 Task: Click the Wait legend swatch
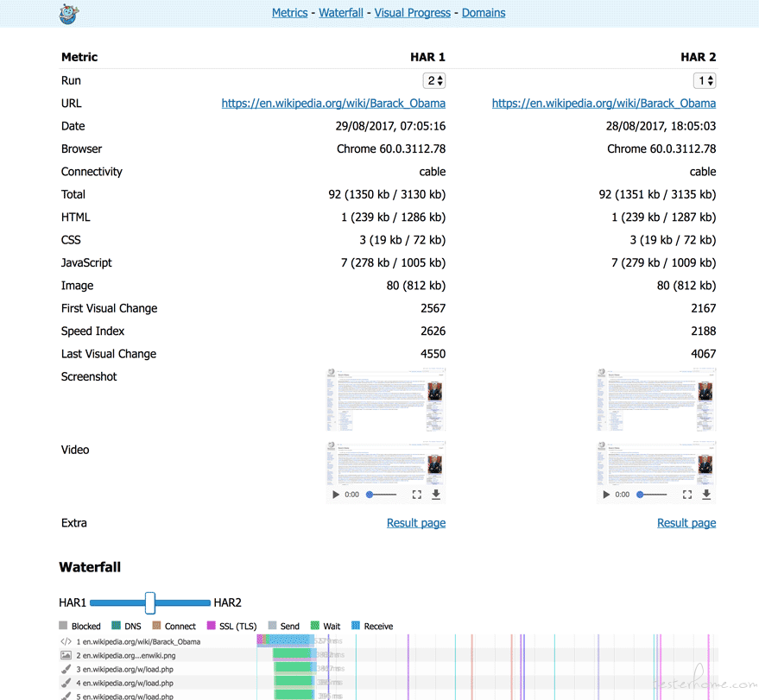coord(315,626)
